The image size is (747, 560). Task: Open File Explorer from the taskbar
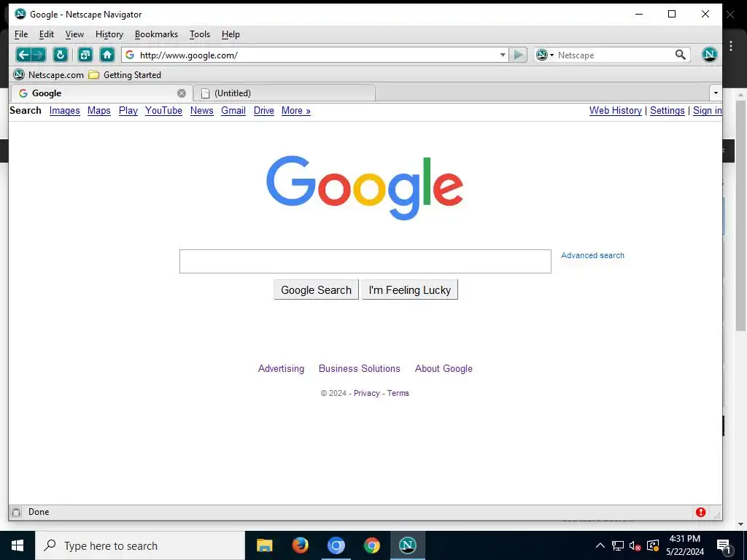[264, 545]
